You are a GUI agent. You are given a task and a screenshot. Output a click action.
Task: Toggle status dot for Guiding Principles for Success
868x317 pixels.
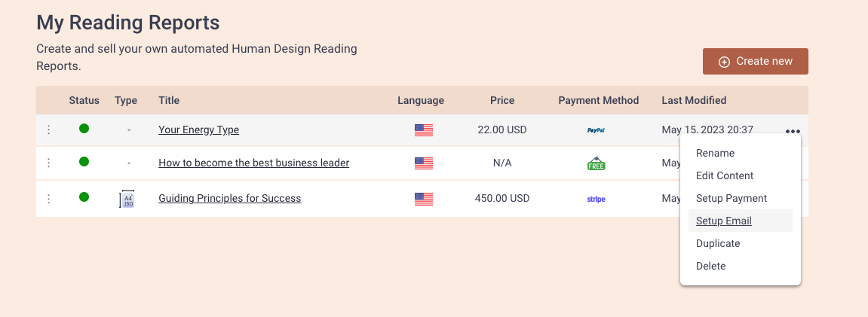(84, 197)
